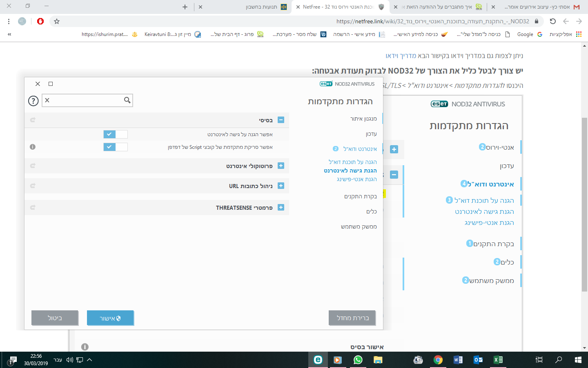This screenshot has width=588, height=368.
Task: Select כלים in the ESET dialog sidebar
Action: click(372, 211)
